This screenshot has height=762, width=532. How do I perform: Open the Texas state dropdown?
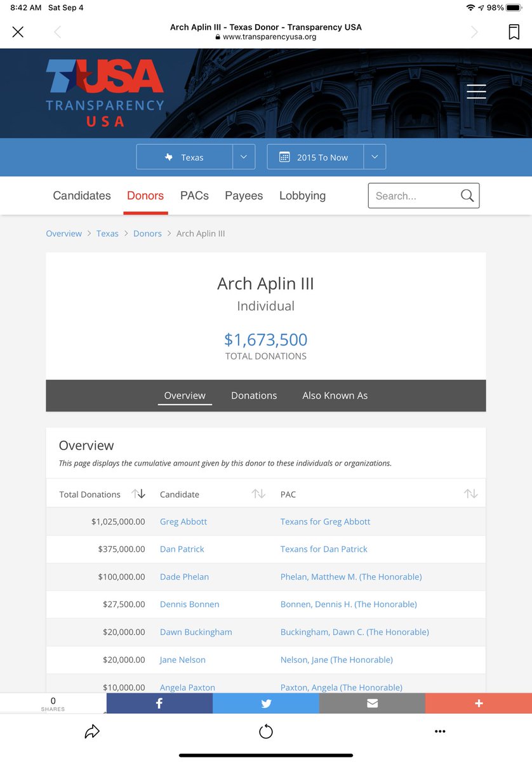coord(184,157)
